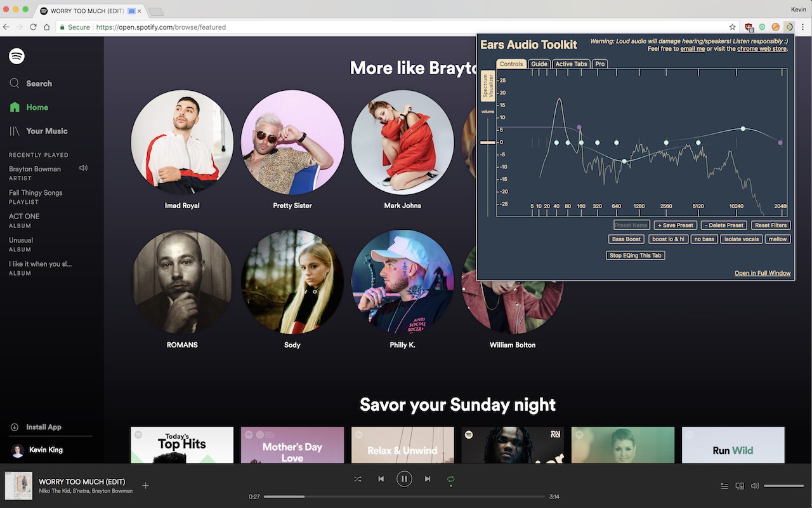Toggle shuffle in the playback bar
Screen dimensions: 812x508
tap(358, 479)
